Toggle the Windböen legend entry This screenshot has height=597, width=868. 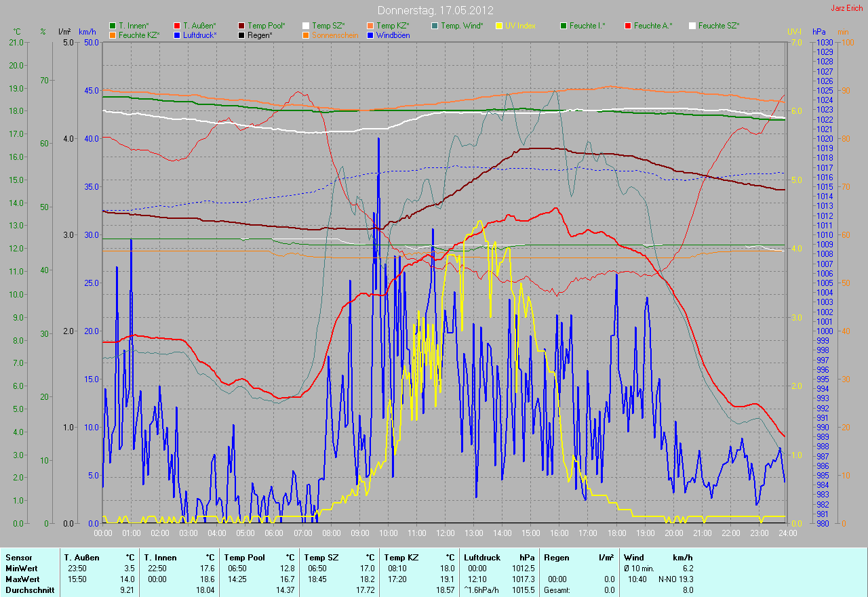(x=392, y=35)
